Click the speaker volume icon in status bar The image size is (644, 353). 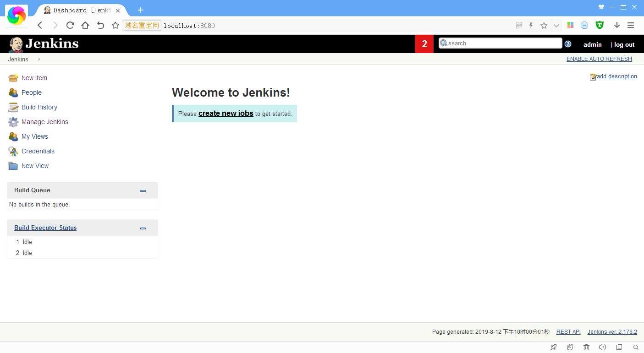click(x=602, y=348)
